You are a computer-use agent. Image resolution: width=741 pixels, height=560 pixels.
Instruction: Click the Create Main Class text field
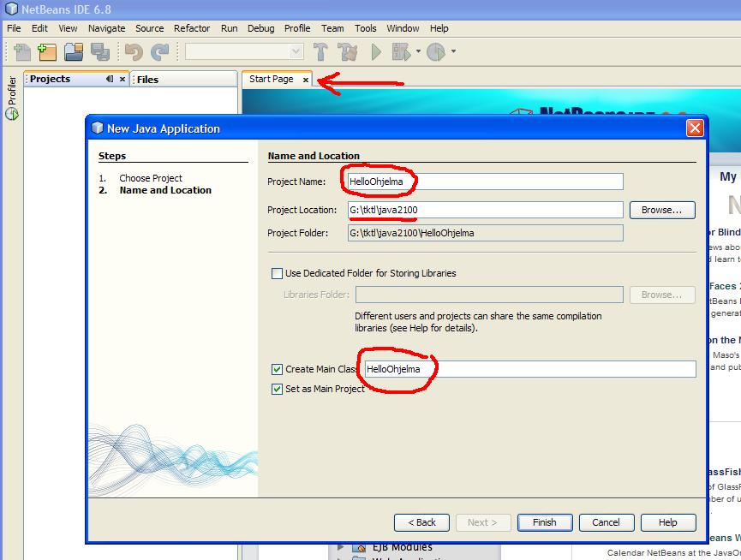(530, 369)
